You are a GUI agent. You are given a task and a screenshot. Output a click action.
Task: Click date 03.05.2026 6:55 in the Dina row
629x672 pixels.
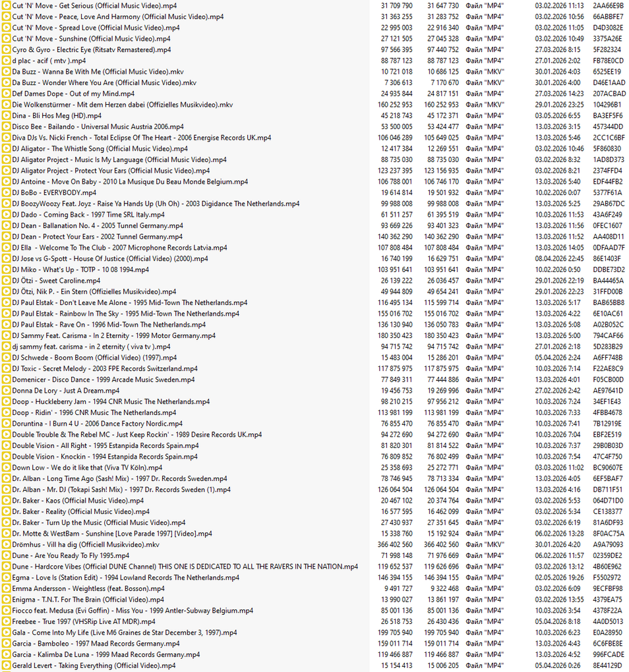point(557,116)
